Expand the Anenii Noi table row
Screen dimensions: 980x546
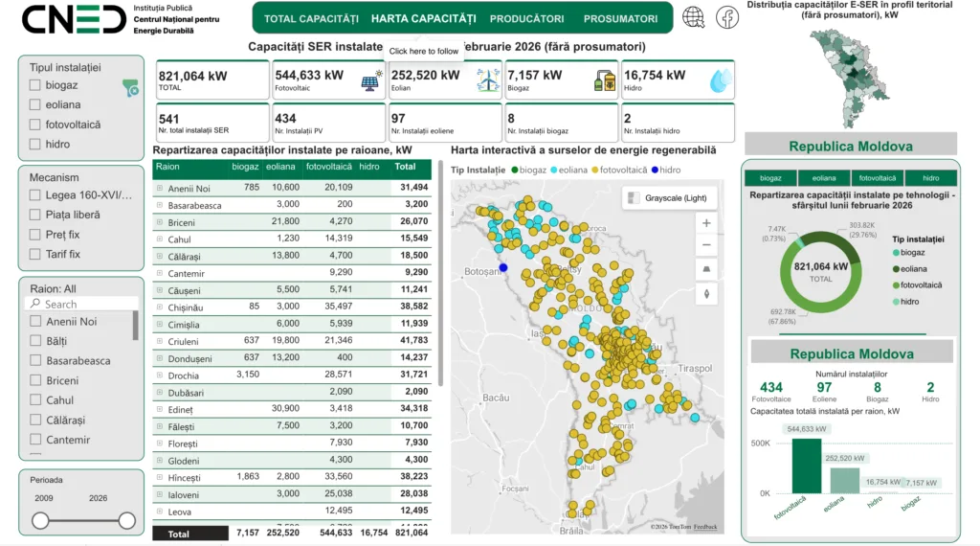(x=160, y=189)
